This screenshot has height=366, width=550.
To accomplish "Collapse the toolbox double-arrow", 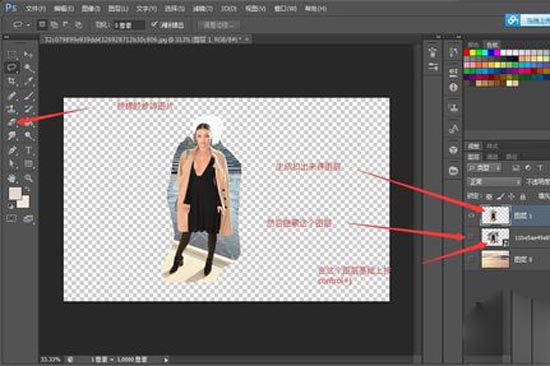I will 6,36.
